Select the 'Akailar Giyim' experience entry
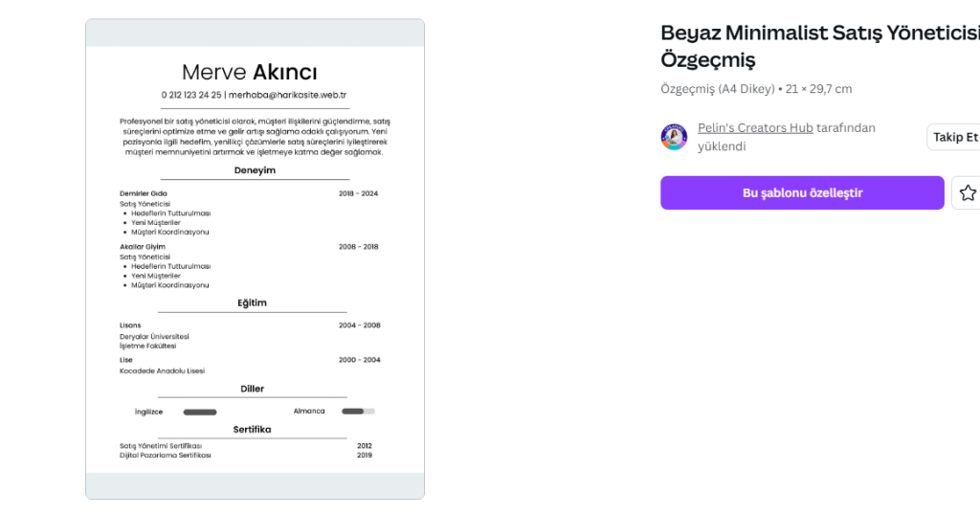 click(x=143, y=247)
